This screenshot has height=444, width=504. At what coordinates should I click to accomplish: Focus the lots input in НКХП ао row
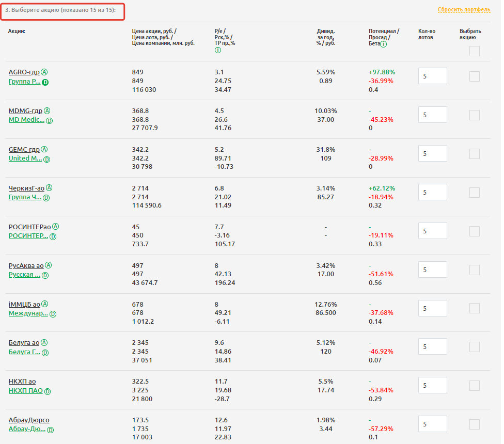point(432,385)
